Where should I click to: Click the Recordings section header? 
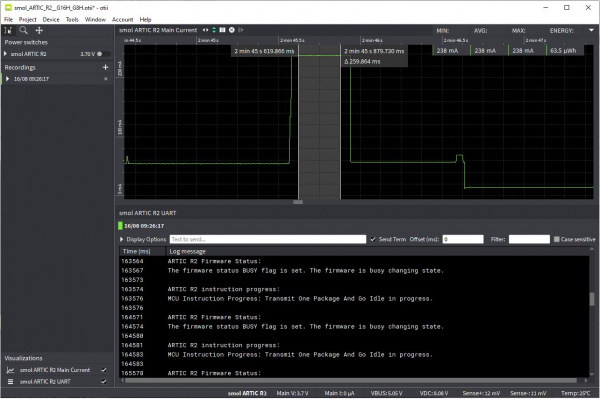(x=20, y=67)
